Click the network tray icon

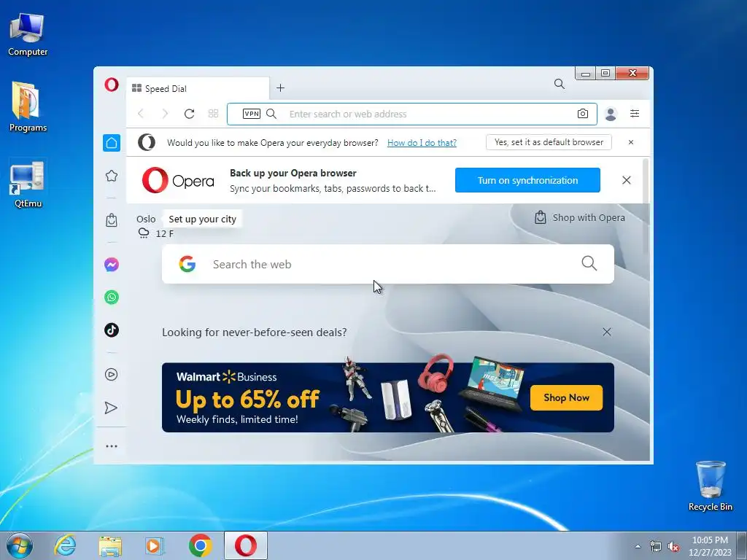point(656,547)
